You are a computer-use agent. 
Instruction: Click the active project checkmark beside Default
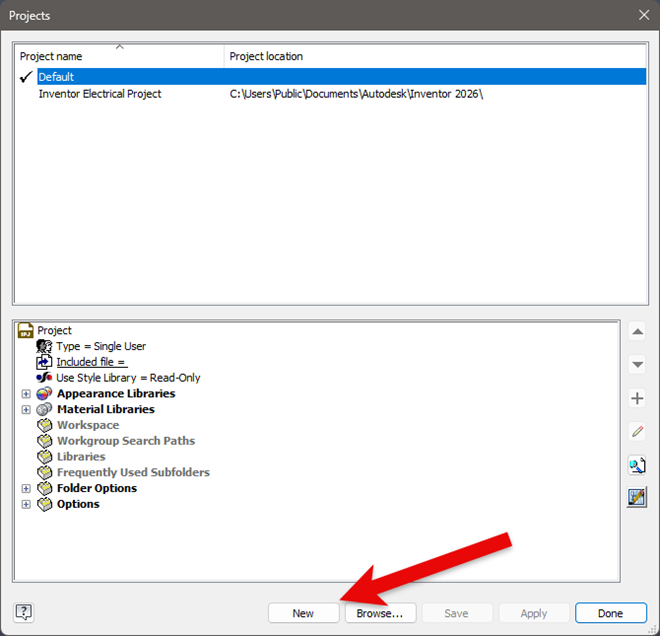tap(26, 77)
